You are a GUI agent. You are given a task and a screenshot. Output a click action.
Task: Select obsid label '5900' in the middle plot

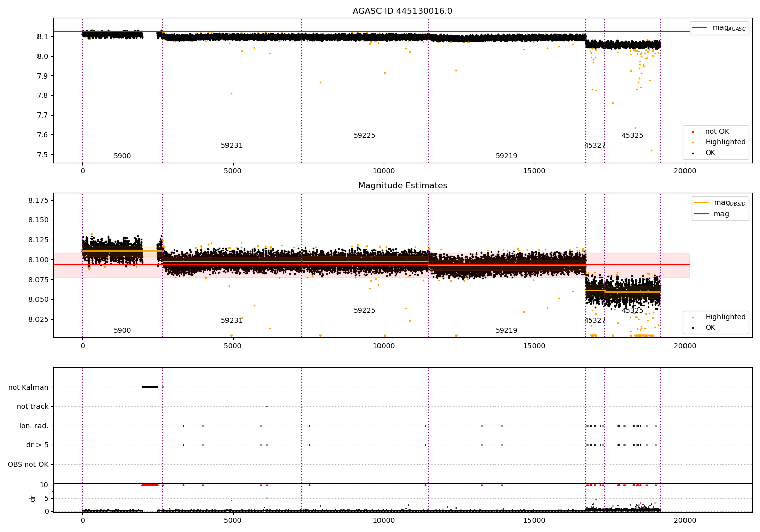tap(122, 331)
